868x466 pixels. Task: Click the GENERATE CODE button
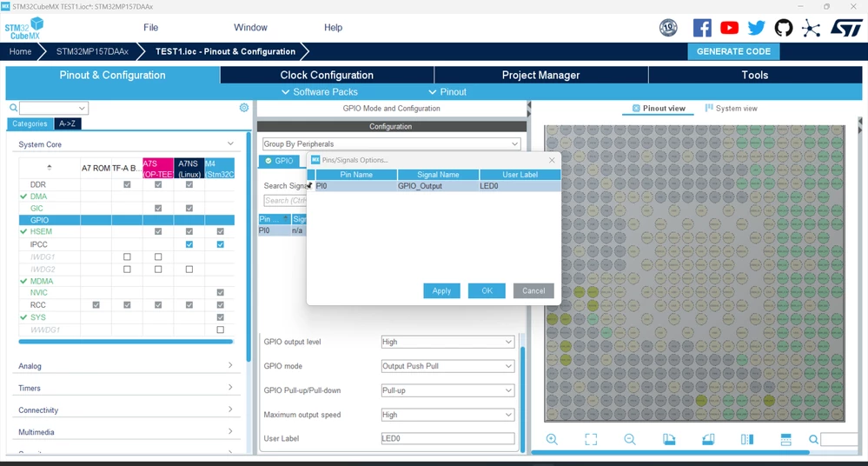tap(733, 51)
